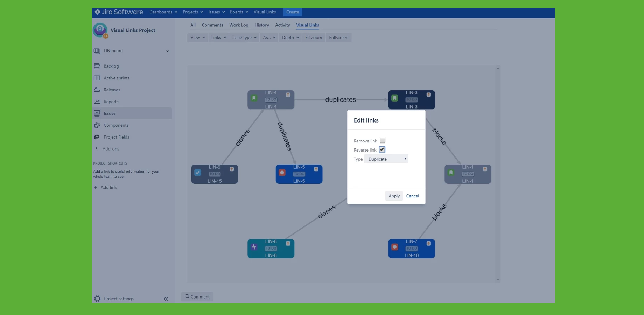The image size is (644, 315).
Task: Click the Fit zoom button
Action: click(x=314, y=38)
